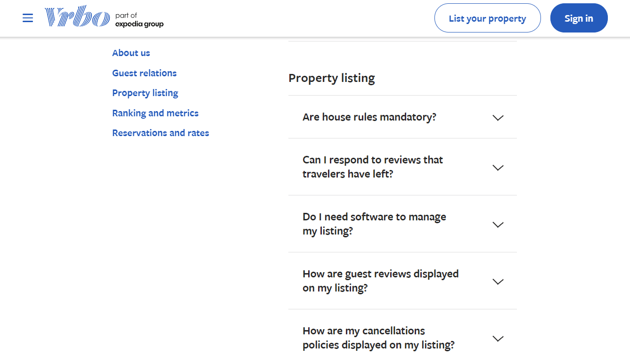Go to Guest relations topics
The image size is (630, 364).
tap(144, 73)
